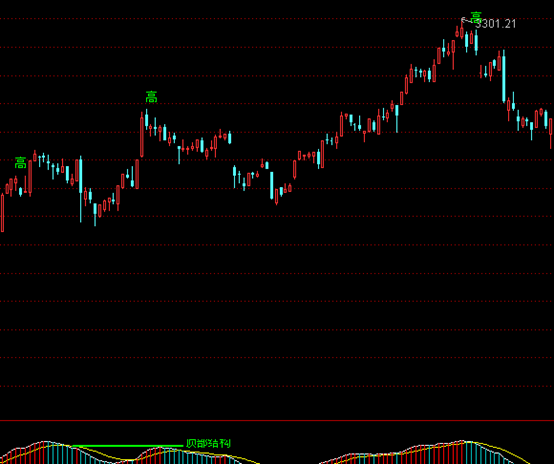Select the green 顶部结构 text label

pos(208,443)
